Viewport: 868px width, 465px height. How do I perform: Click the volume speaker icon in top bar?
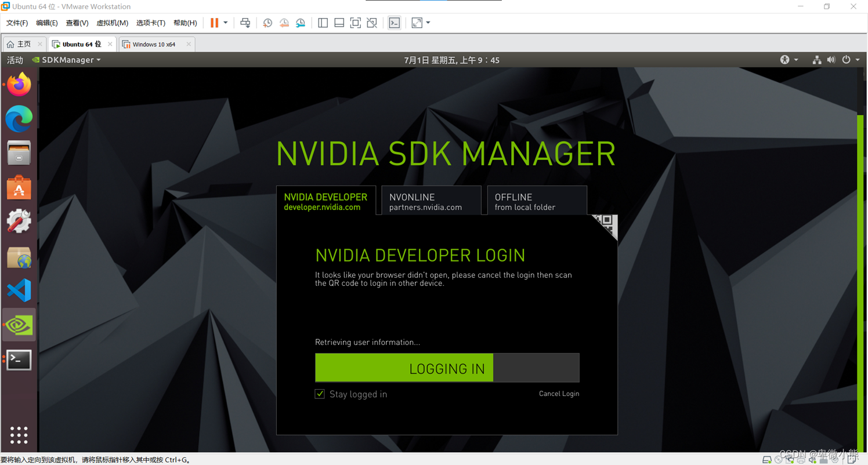coord(831,60)
